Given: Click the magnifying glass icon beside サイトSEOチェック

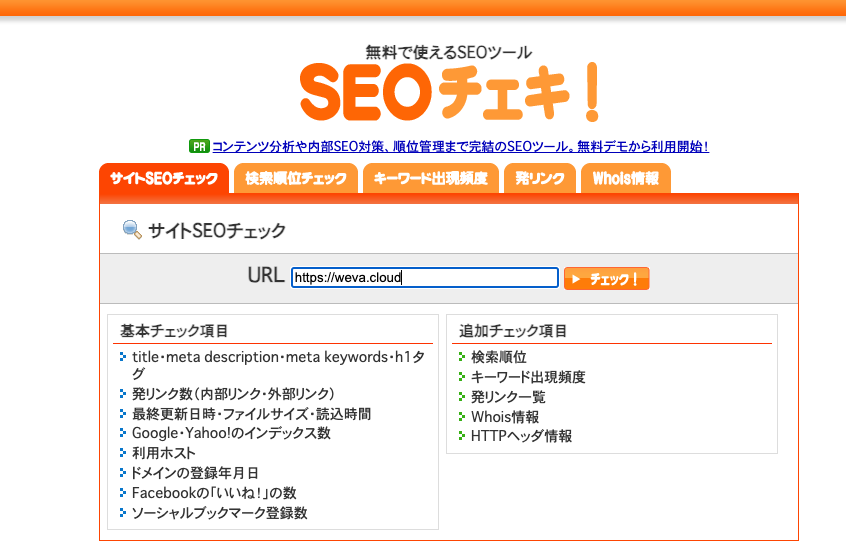Looking at the screenshot, I should (x=132, y=229).
